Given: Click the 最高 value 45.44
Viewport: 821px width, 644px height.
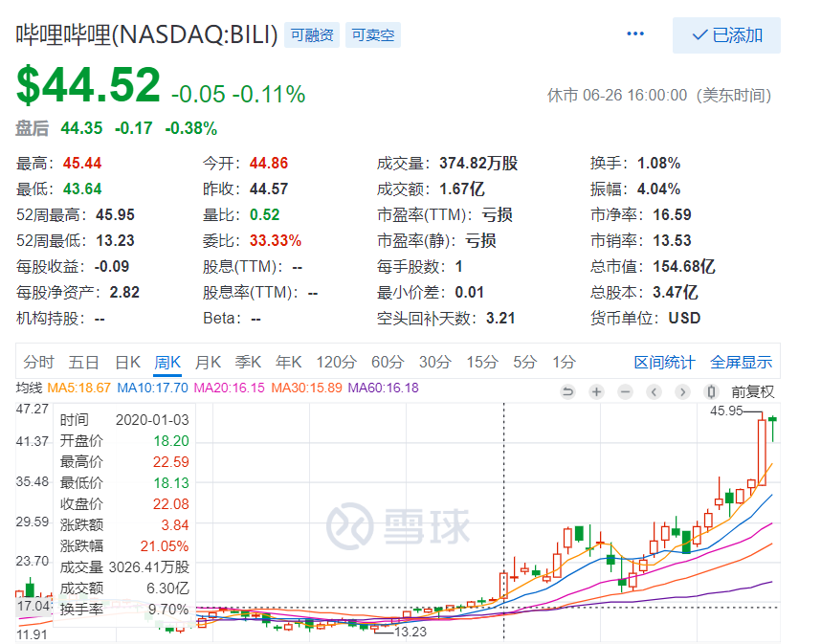Looking at the screenshot, I should coord(82,164).
